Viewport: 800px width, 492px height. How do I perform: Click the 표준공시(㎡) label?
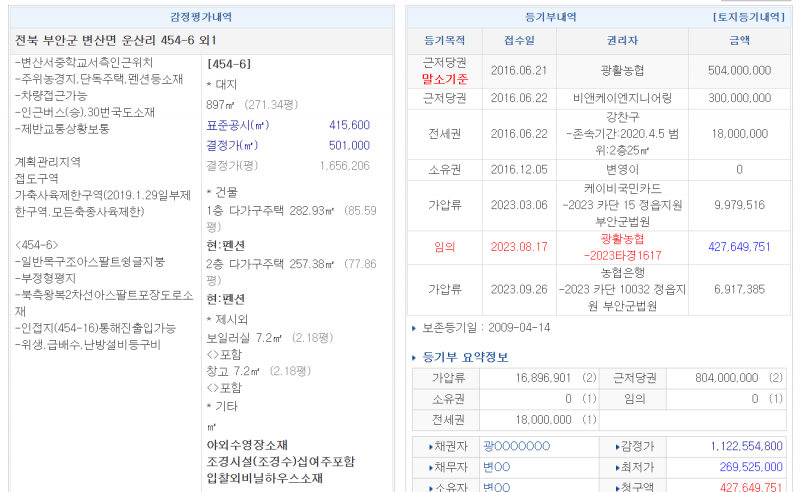coord(237,125)
